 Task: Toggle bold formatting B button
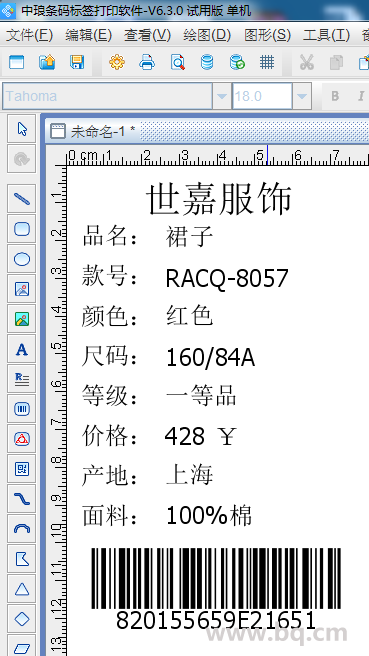tap(335, 96)
